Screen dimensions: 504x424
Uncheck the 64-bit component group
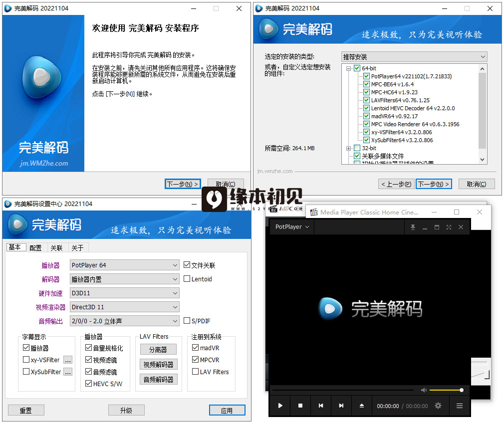[357, 68]
